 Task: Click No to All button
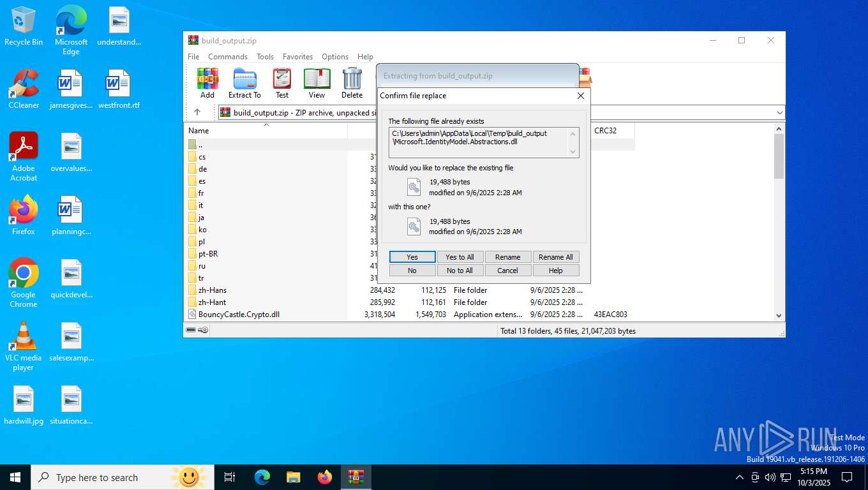[x=460, y=271]
